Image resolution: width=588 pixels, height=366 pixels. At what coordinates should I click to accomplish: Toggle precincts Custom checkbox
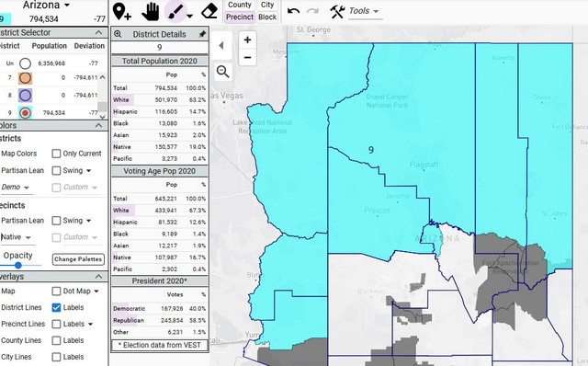(x=56, y=237)
